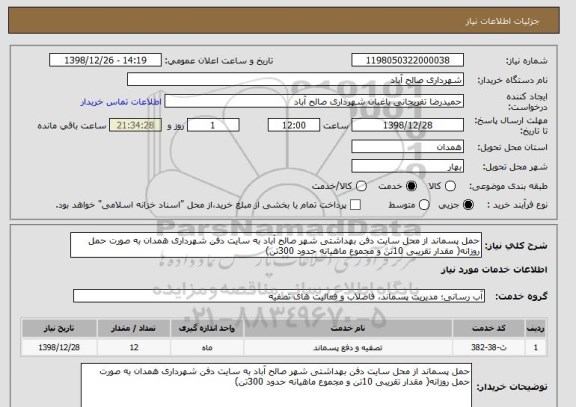Click the نام خدمت column header
The width and height of the screenshot is (576, 407).
(x=348, y=328)
